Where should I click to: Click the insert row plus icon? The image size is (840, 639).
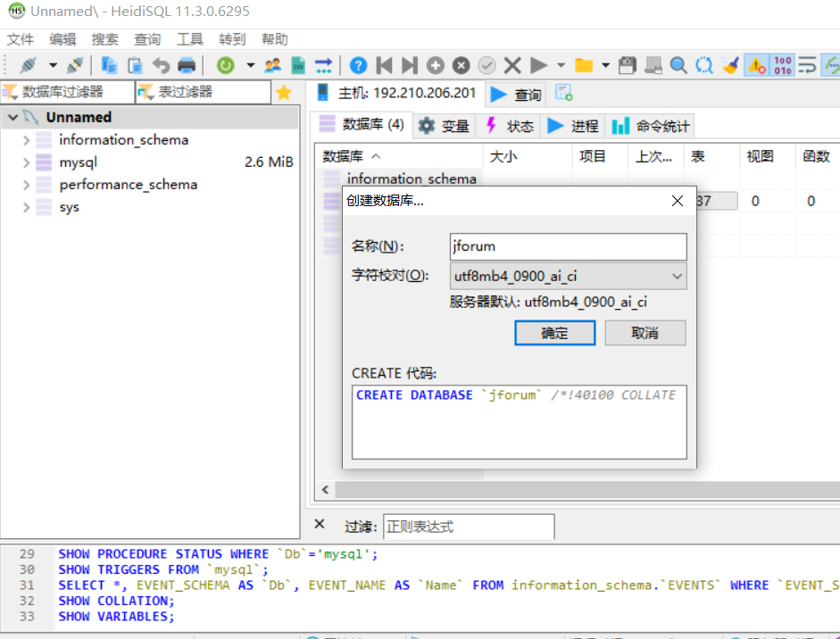click(x=436, y=65)
